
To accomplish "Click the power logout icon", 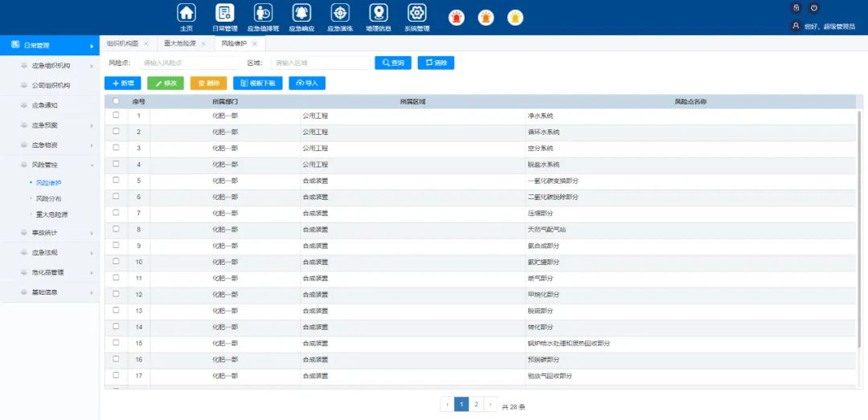I will click(x=814, y=8).
